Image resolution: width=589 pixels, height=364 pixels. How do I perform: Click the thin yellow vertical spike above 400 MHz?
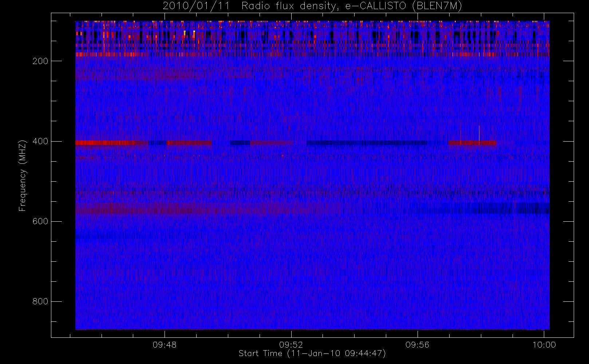pos(479,133)
